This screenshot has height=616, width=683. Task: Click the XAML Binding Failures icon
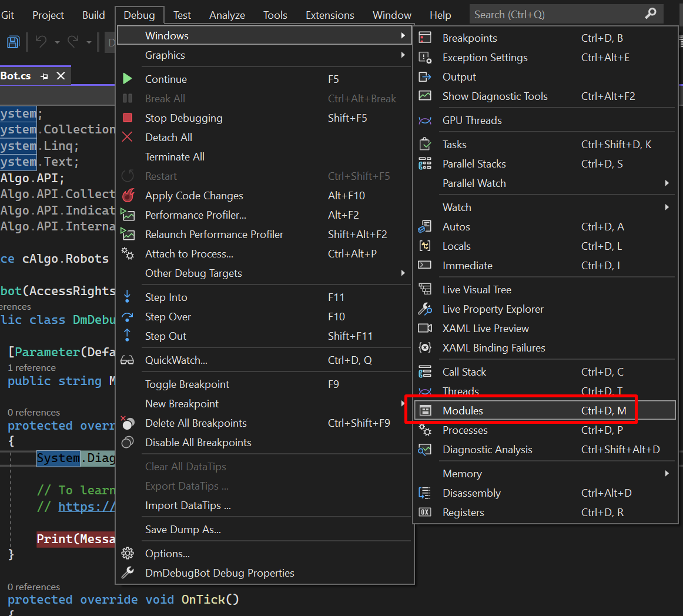point(425,347)
